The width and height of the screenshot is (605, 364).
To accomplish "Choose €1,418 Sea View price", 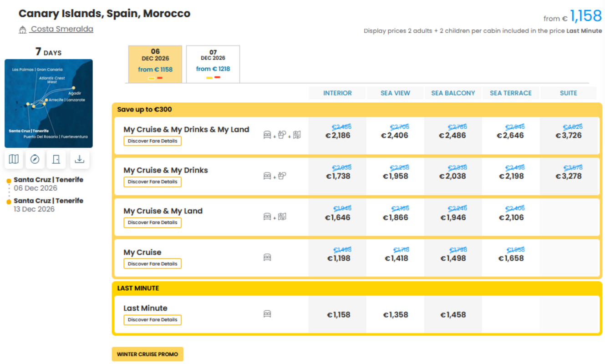I will point(396,258).
